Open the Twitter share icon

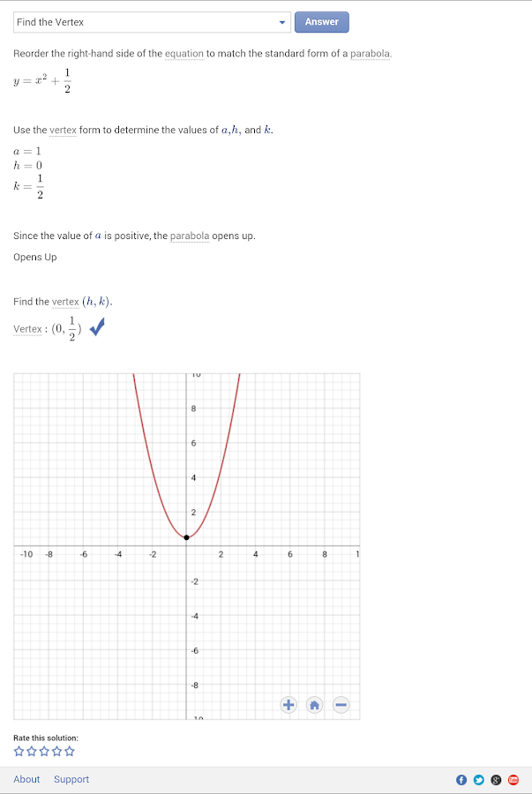[479, 780]
